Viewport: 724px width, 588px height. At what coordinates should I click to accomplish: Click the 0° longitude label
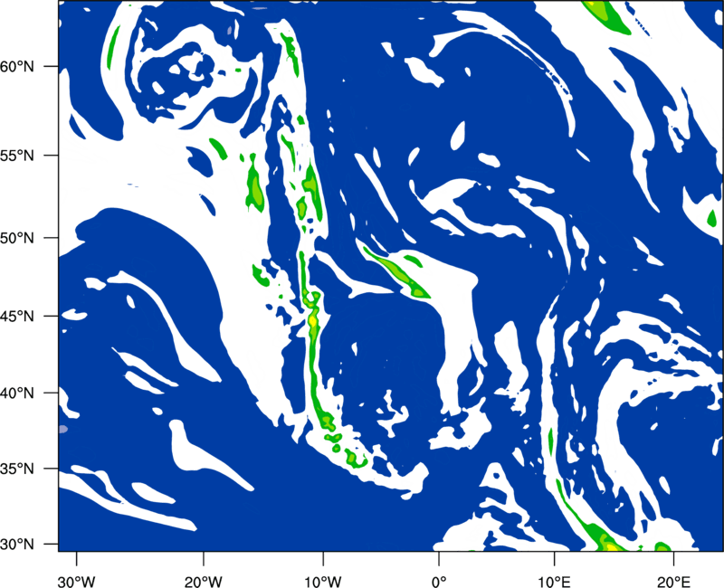(439, 581)
